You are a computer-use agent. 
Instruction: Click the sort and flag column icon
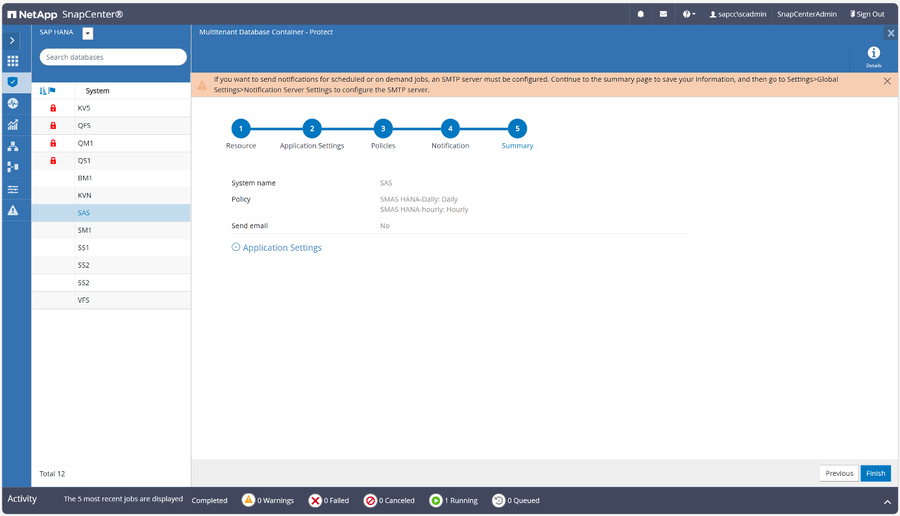point(48,91)
